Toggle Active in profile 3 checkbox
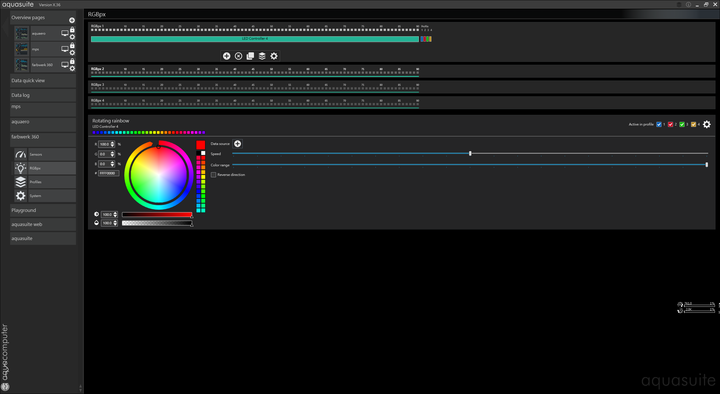Image resolution: width=720 pixels, height=394 pixels. 682,124
